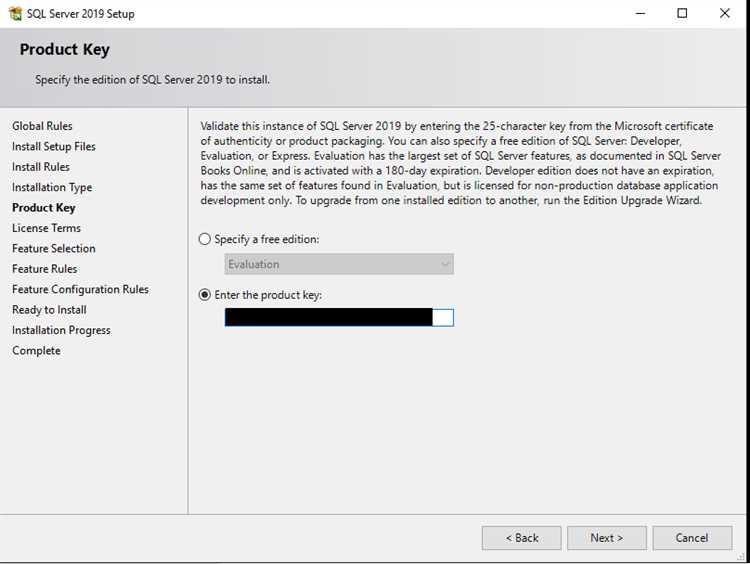Click the SQL Server Setup title bar icon
Image resolution: width=750 pixels, height=564 pixels.
pos(15,13)
